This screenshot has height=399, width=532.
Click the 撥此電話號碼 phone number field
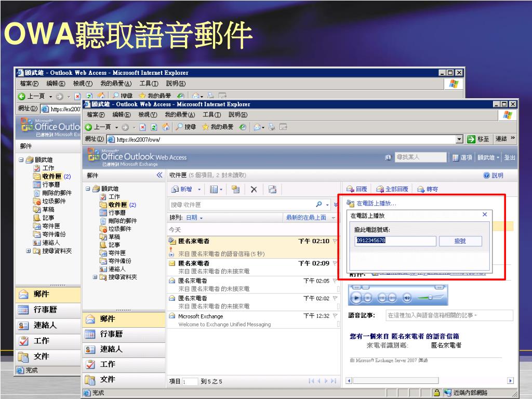pos(395,241)
